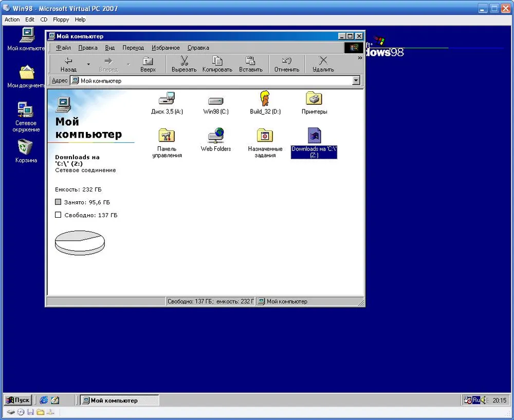Select the Downloads network drive (Z:)

pyautogui.click(x=314, y=136)
